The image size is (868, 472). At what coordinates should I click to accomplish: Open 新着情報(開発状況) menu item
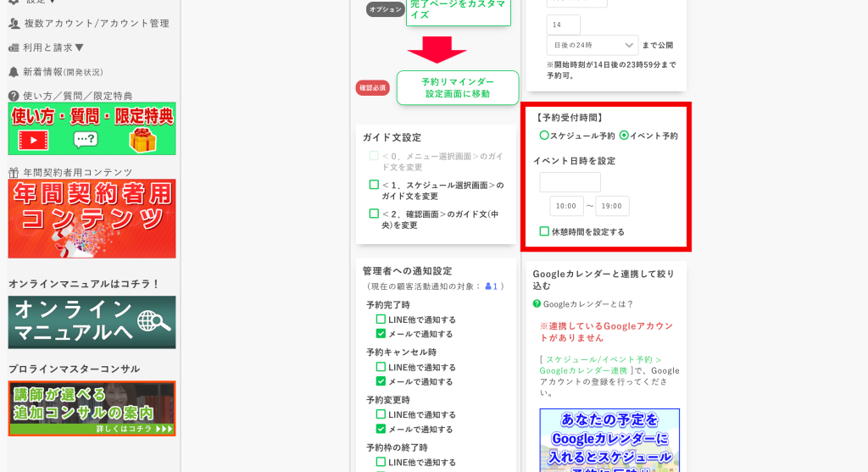[63, 72]
